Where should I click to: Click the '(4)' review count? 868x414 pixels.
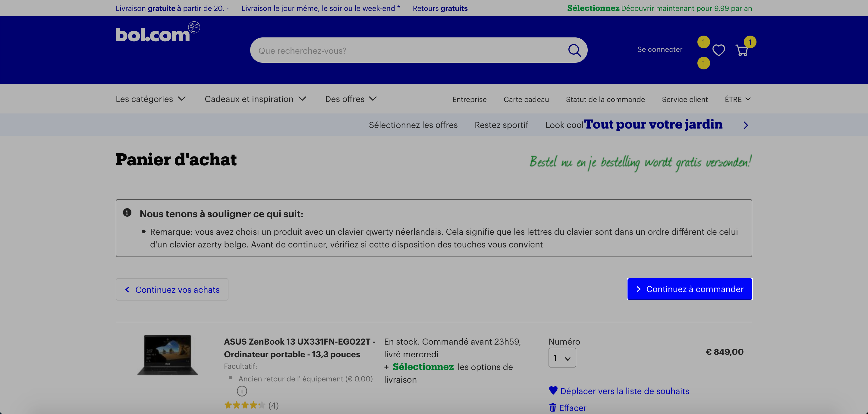[x=273, y=405]
